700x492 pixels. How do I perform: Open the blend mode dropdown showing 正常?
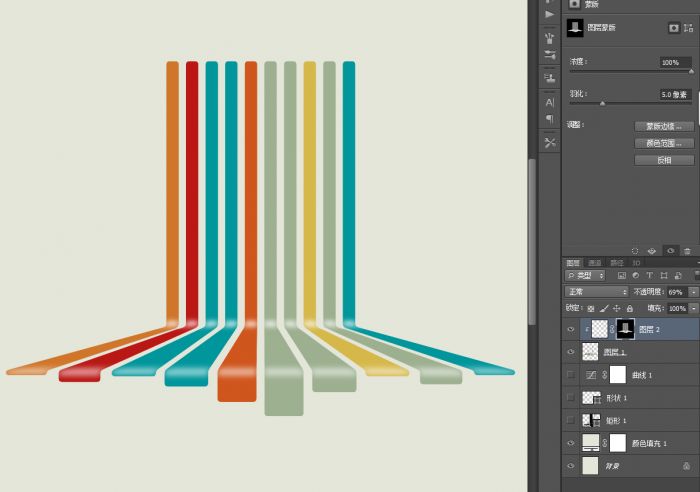[596, 292]
